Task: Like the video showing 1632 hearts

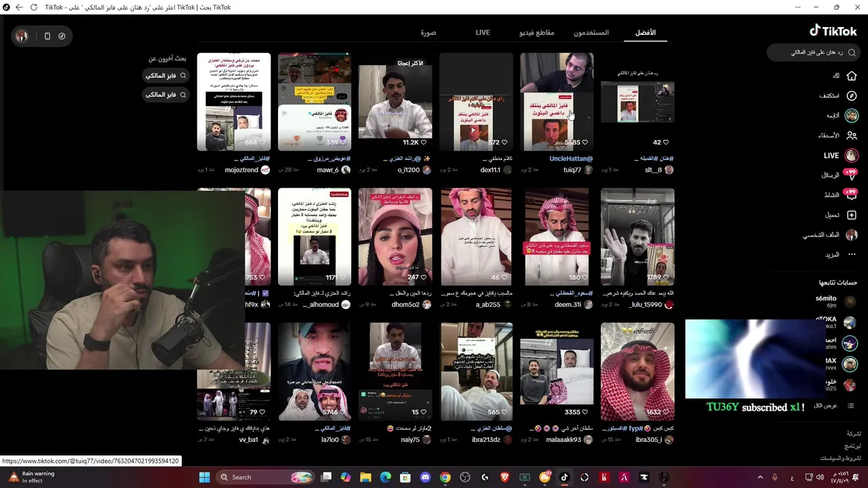Action: pyautogui.click(x=666, y=412)
